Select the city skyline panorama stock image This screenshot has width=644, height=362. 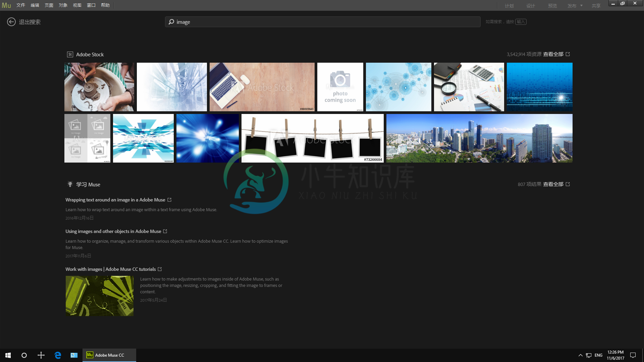pyautogui.click(x=479, y=138)
